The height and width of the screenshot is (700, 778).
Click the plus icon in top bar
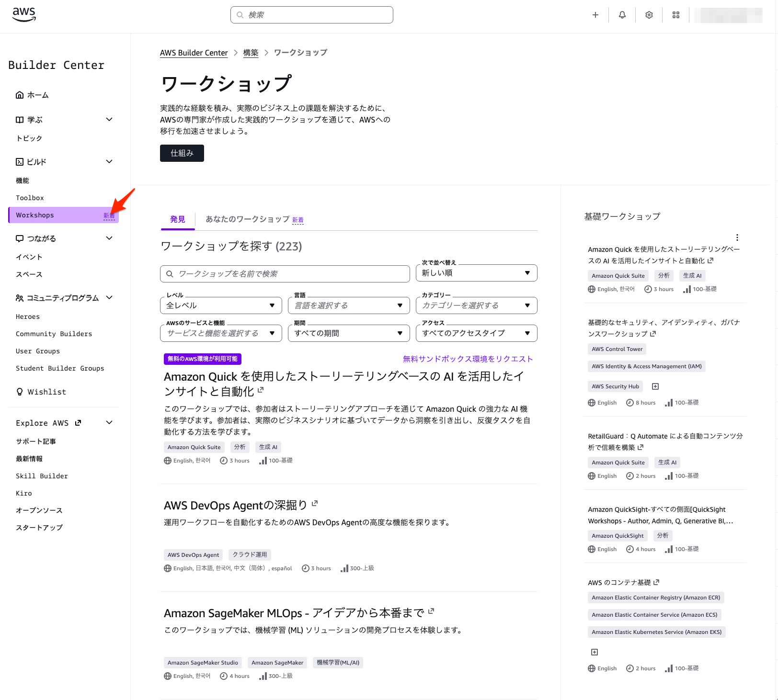(595, 15)
